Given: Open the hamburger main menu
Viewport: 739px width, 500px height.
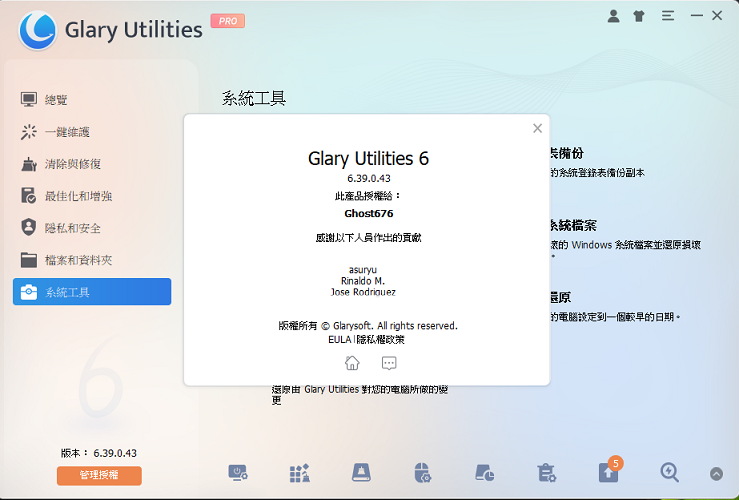Looking at the screenshot, I should (x=668, y=16).
